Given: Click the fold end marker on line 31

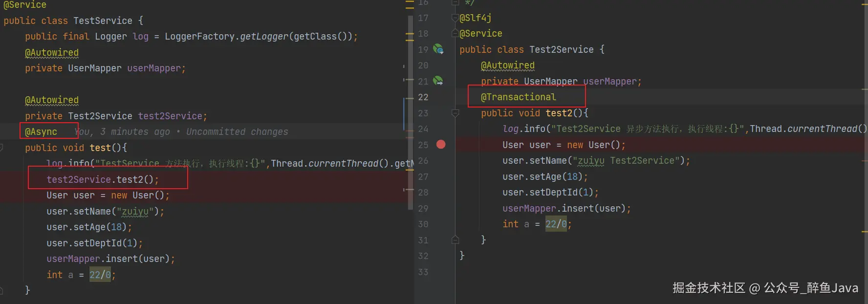Looking at the screenshot, I should 455,240.
